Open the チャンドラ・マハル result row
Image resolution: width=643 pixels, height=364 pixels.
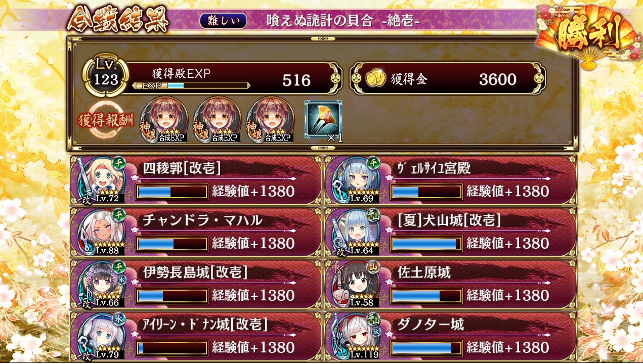coord(196,232)
